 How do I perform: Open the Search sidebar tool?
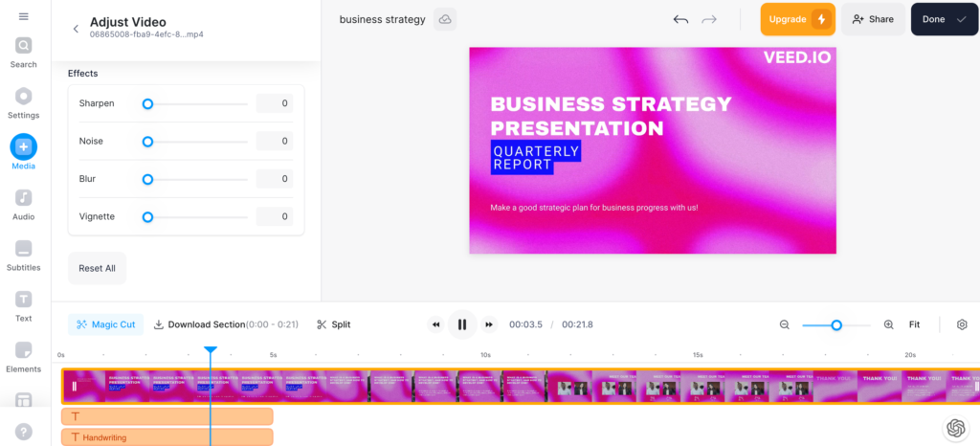click(24, 52)
